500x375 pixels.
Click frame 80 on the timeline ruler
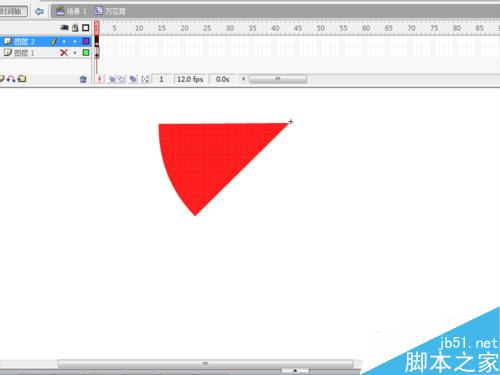[457, 28]
